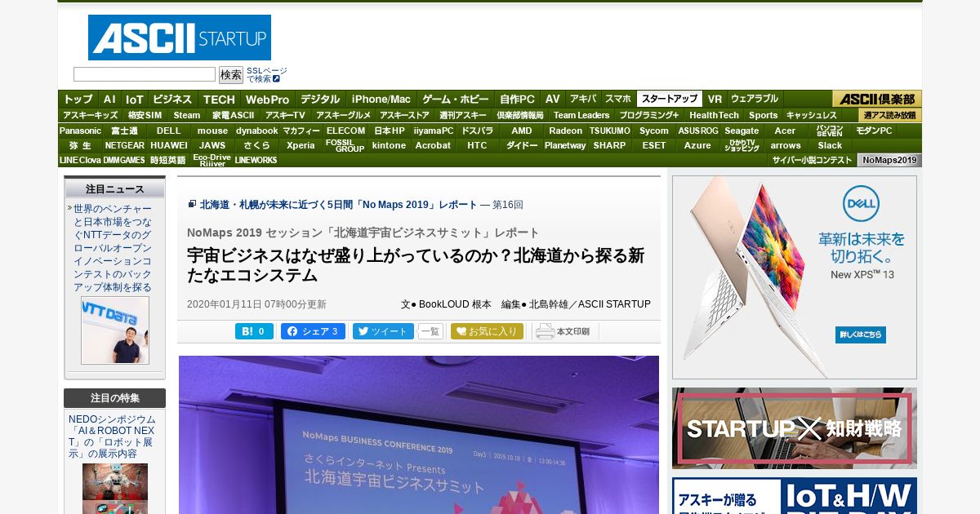Open the NTTデータ contest news link

point(113,248)
